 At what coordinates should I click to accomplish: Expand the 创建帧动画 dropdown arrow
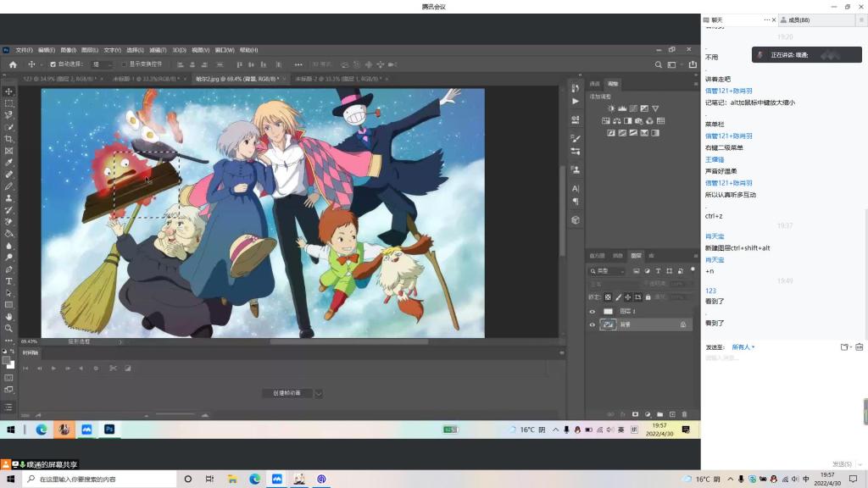319,393
